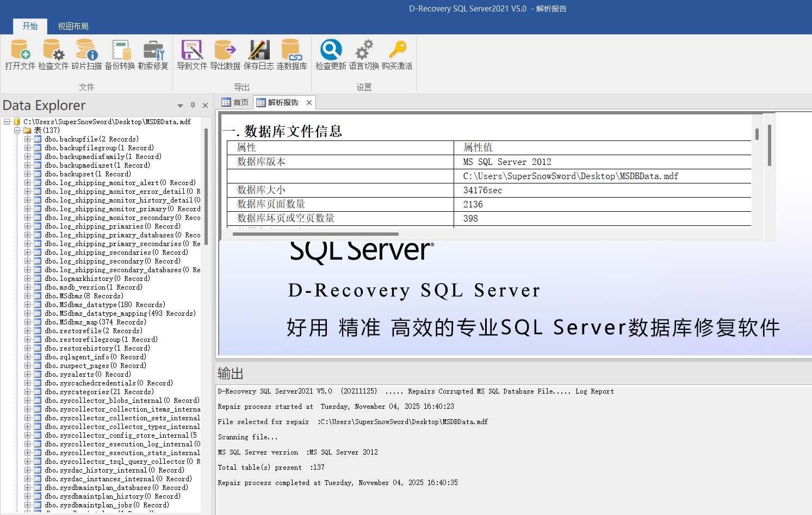This screenshot has height=515, width=812.
Task: Collapse the MSDBData.mdf root node
Action: (7, 122)
